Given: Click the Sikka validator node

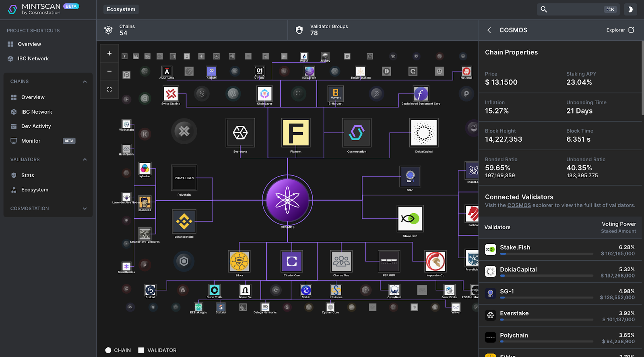Looking at the screenshot, I should [x=239, y=262].
